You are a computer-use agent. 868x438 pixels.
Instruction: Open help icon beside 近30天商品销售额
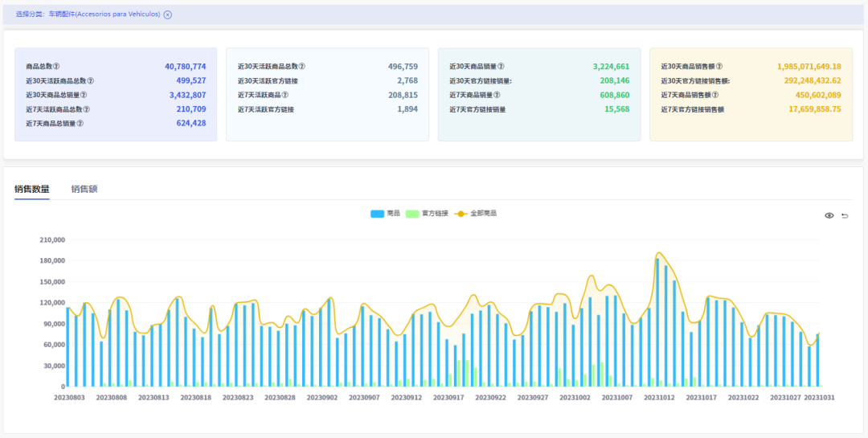[719, 67]
